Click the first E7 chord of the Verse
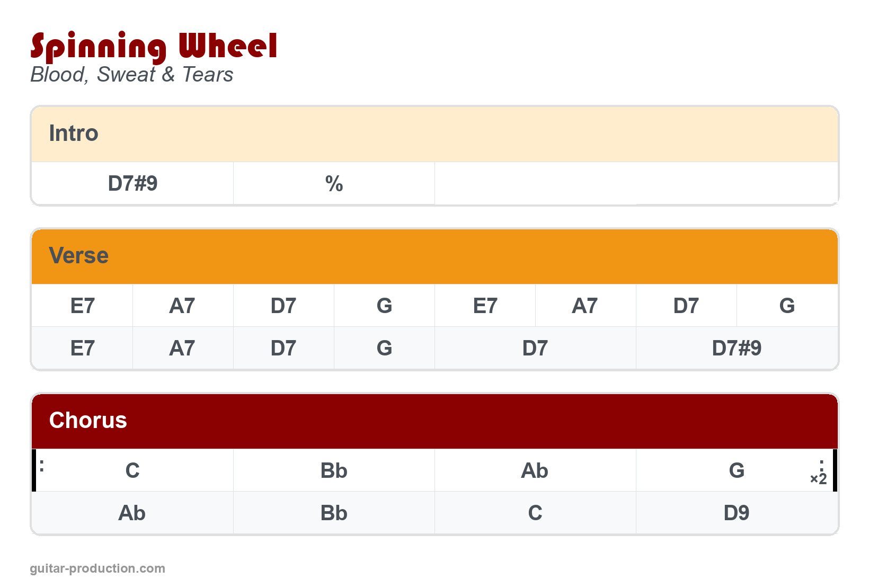 pyautogui.click(x=82, y=306)
